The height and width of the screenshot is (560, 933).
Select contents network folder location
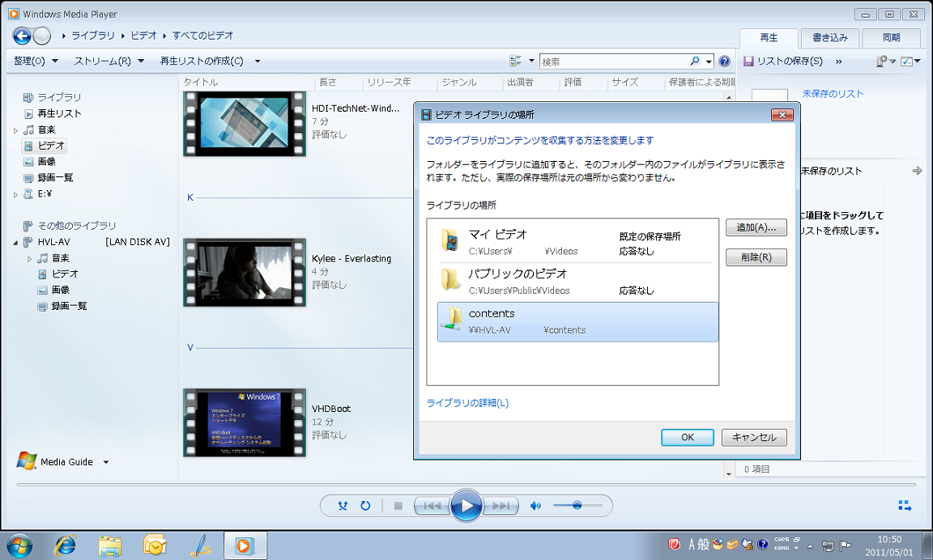tap(577, 322)
